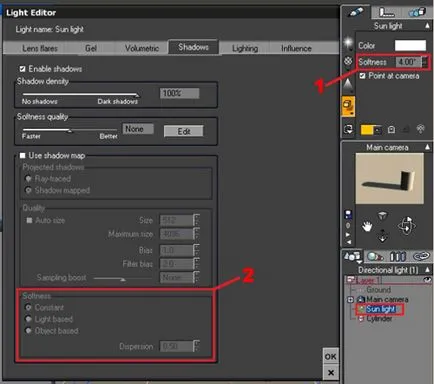Click the Cylinder object icon in tree
The height and width of the screenshot is (384, 434).
(x=361, y=319)
